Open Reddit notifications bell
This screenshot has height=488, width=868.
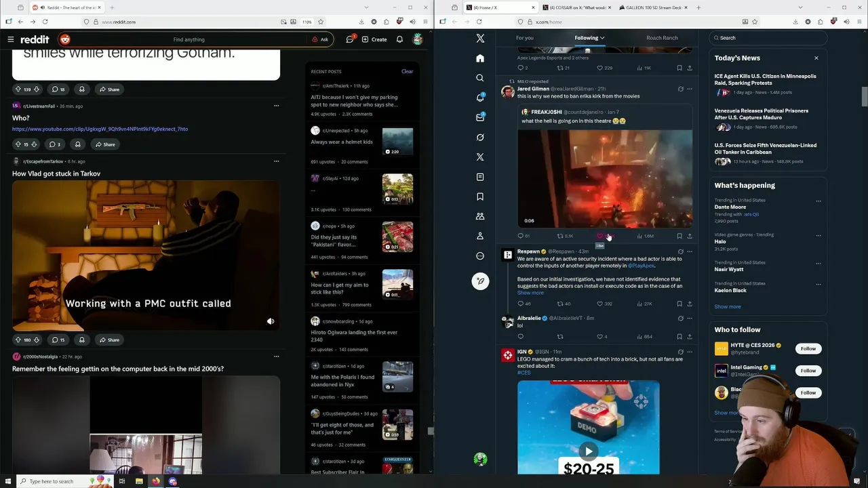tap(399, 39)
